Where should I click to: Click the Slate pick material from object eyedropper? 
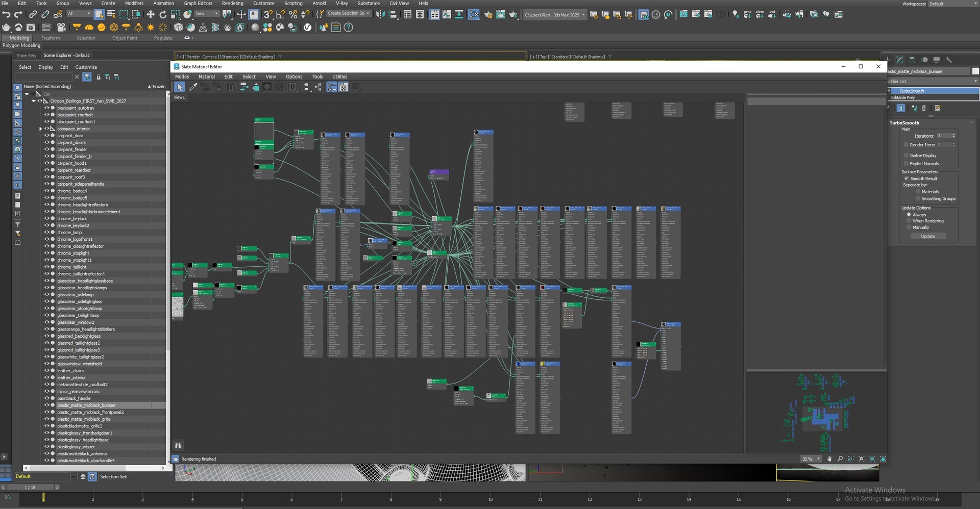[193, 87]
